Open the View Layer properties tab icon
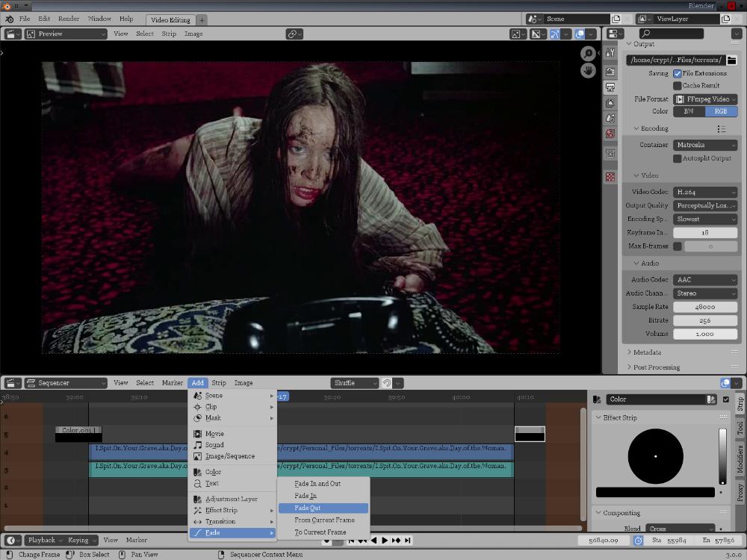The height and width of the screenshot is (560, 747). 610,103
